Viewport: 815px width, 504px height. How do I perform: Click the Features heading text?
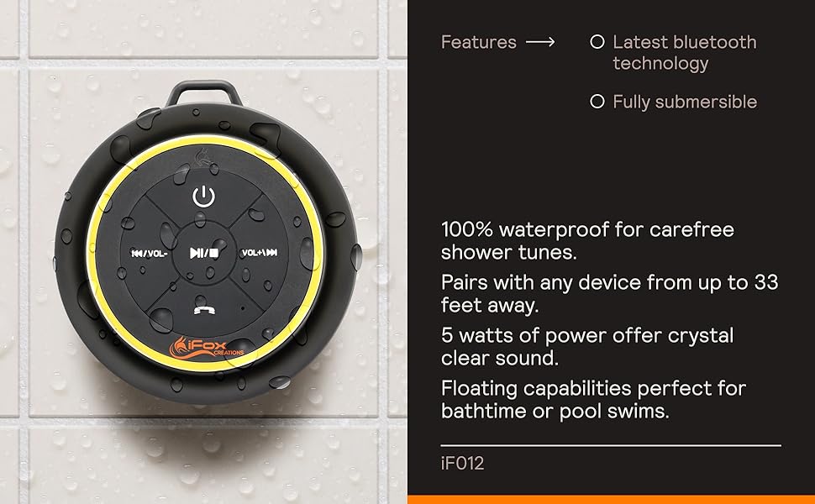(479, 42)
